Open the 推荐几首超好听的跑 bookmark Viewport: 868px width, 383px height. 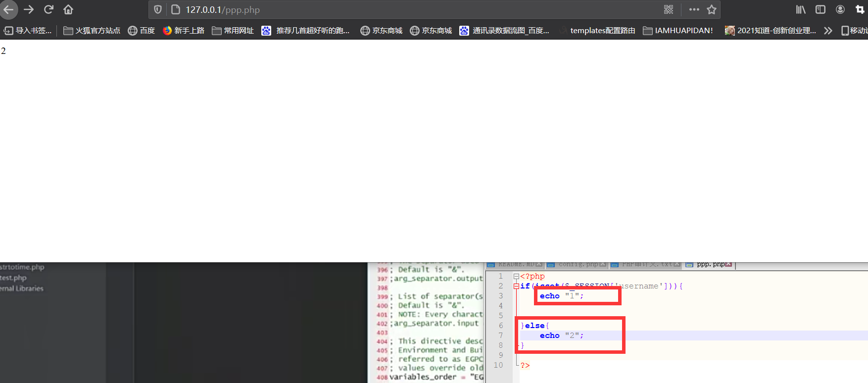(x=306, y=31)
